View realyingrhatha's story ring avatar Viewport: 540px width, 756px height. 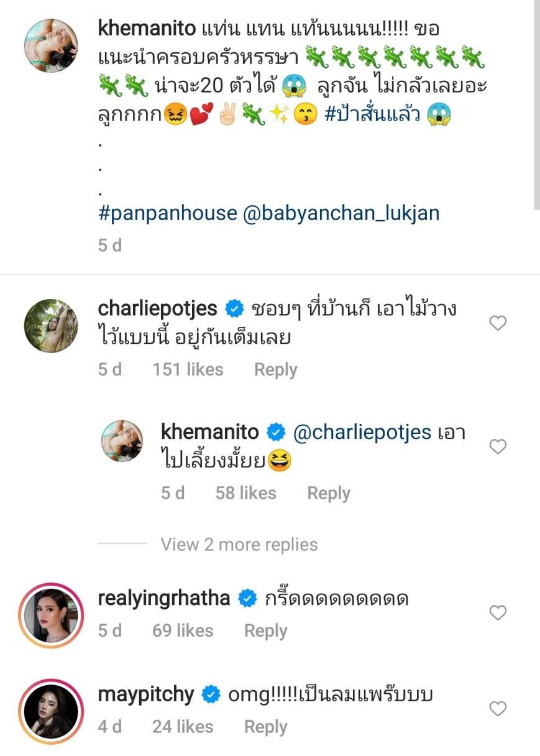point(51,615)
